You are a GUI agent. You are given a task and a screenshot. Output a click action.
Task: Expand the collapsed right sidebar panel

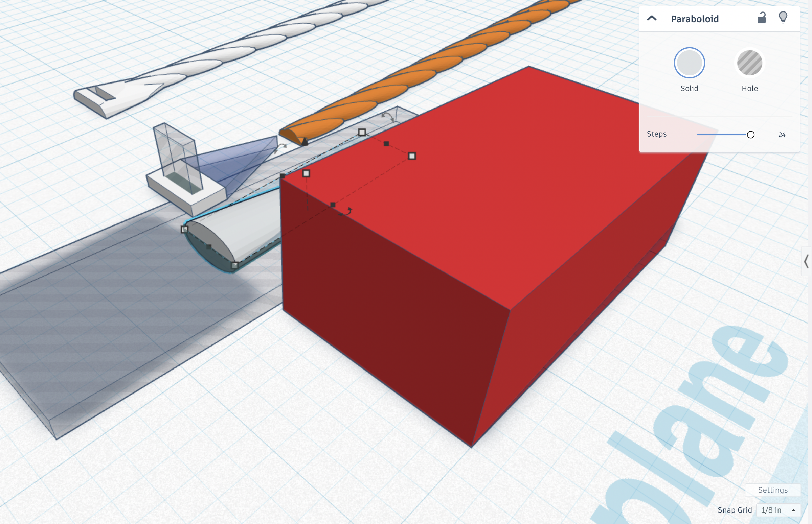click(806, 261)
